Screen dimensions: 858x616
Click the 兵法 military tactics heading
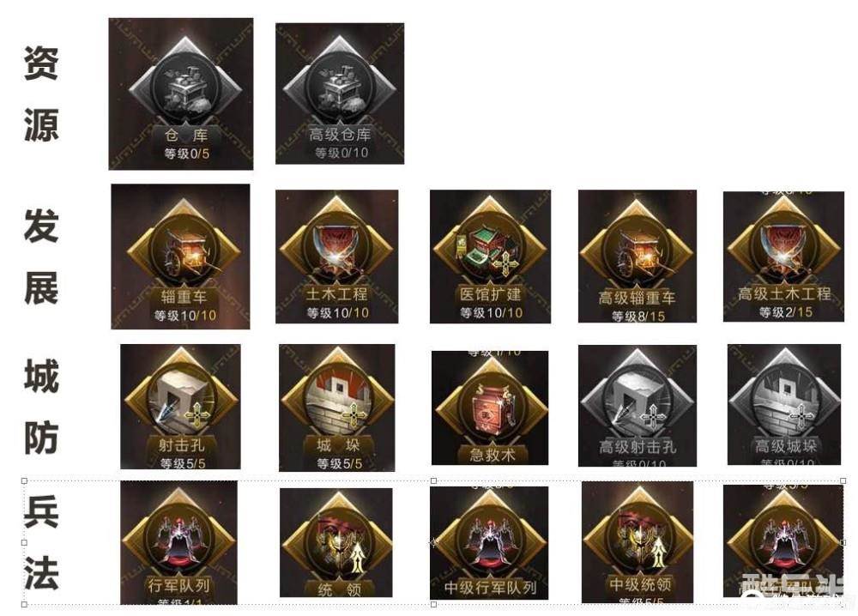point(41,543)
